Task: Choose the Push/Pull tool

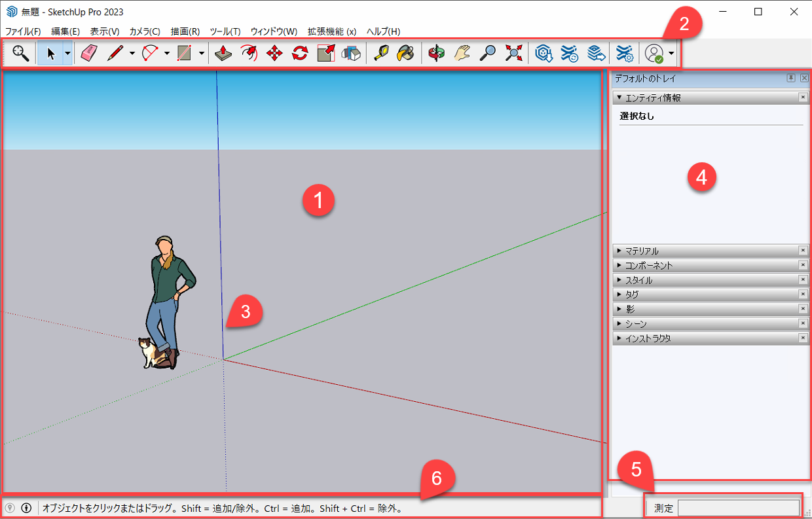Action: click(x=223, y=54)
